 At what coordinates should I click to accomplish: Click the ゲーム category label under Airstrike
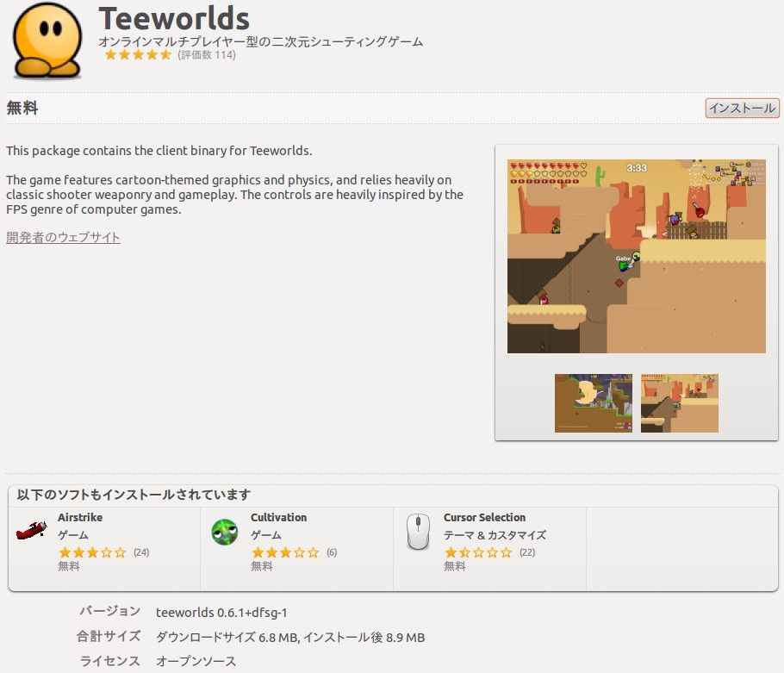point(73,535)
